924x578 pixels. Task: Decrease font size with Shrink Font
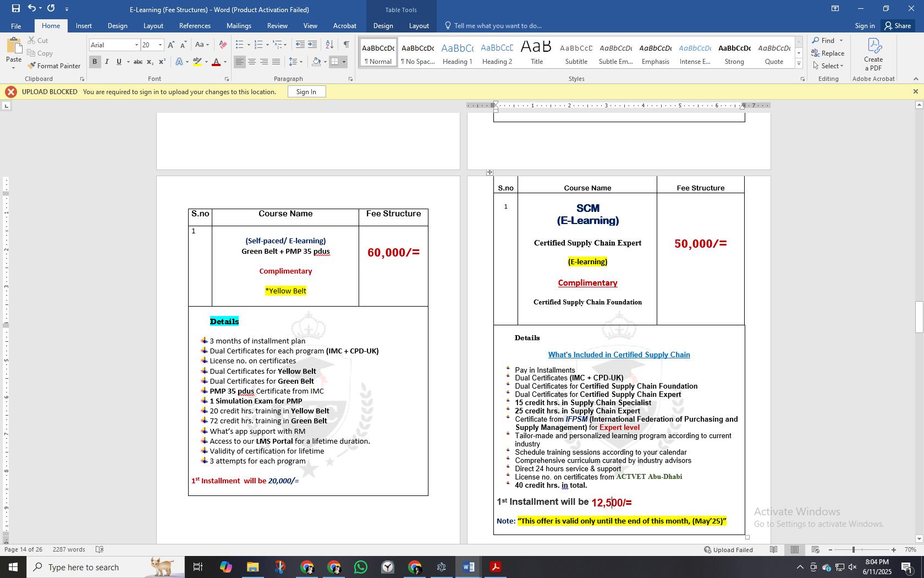point(183,45)
